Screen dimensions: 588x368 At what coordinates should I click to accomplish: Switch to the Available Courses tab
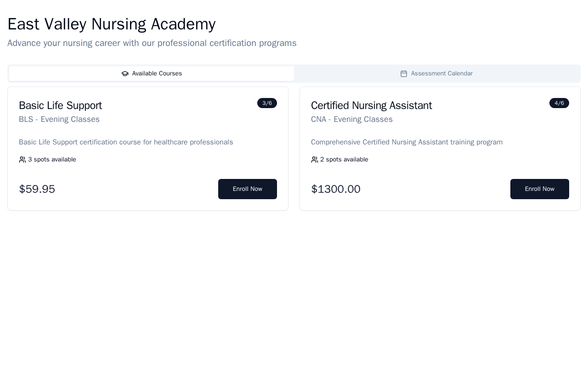point(152,74)
